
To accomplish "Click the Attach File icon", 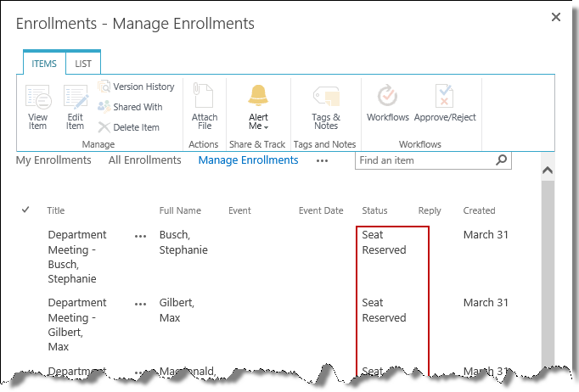I will [204, 98].
